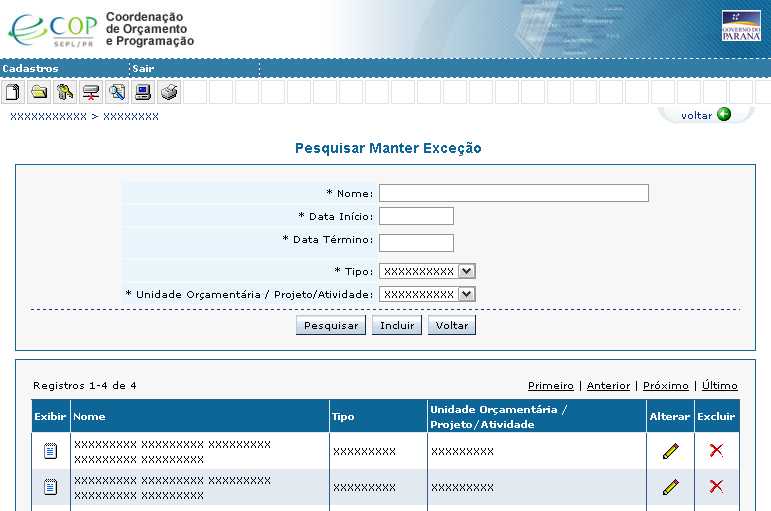Image resolution: width=771 pixels, height=511 pixels.
Task: Click the computer monitor toolbar icon
Action: pyautogui.click(x=143, y=93)
